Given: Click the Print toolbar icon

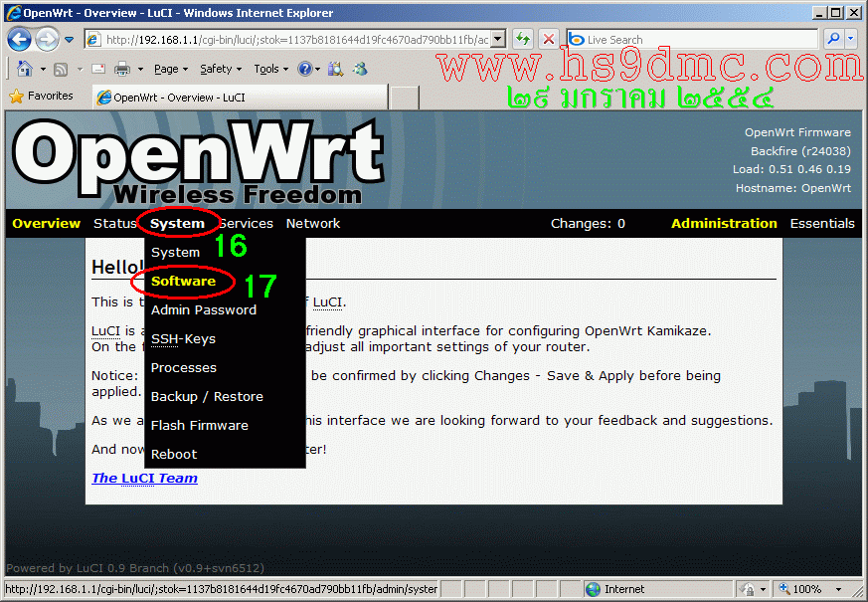Looking at the screenshot, I should (121, 70).
